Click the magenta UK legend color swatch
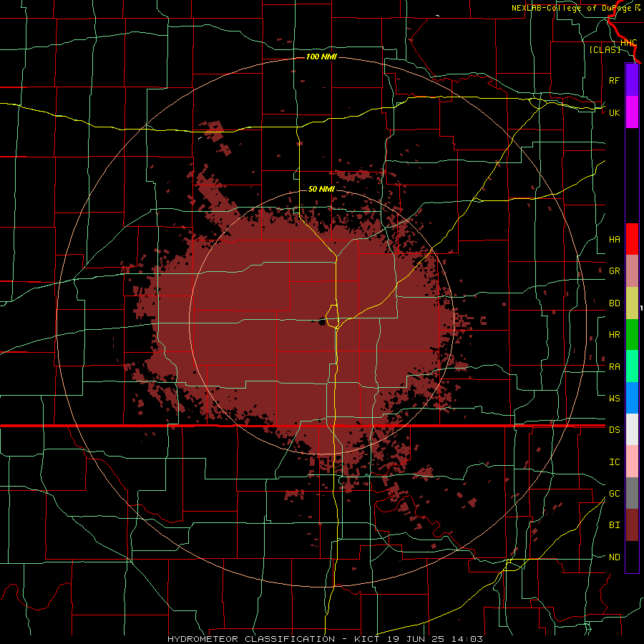This screenshot has height=644, width=644. 632,112
